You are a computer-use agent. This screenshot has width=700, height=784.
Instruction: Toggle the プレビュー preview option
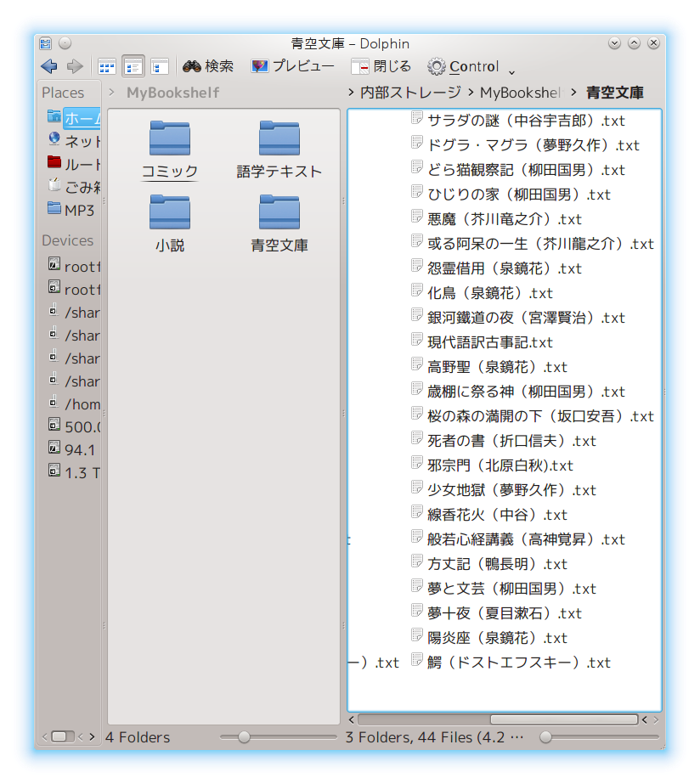(292, 66)
